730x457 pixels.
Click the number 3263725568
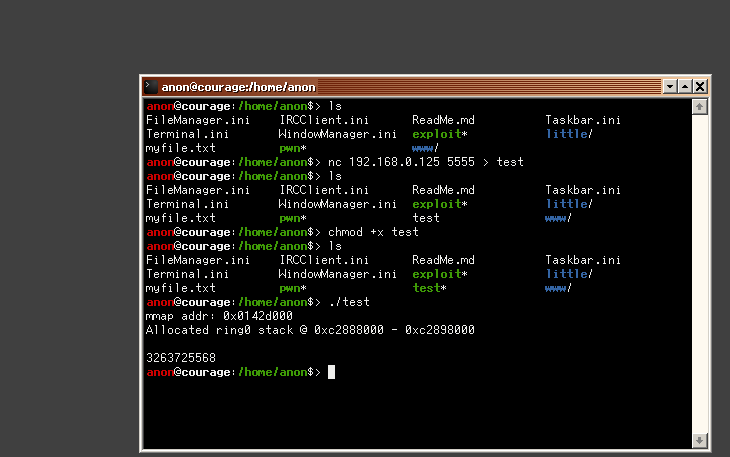(181, 358)
